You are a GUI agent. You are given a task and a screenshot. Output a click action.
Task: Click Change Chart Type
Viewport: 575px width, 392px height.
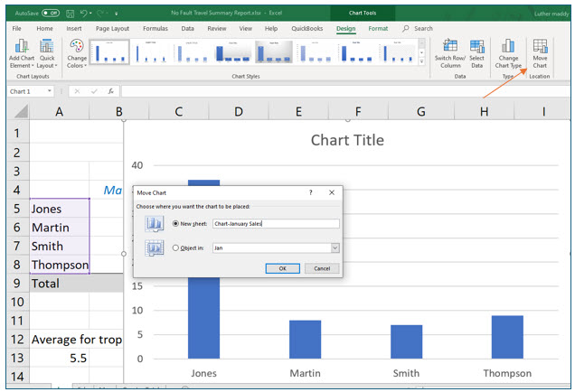coord(508,53)
